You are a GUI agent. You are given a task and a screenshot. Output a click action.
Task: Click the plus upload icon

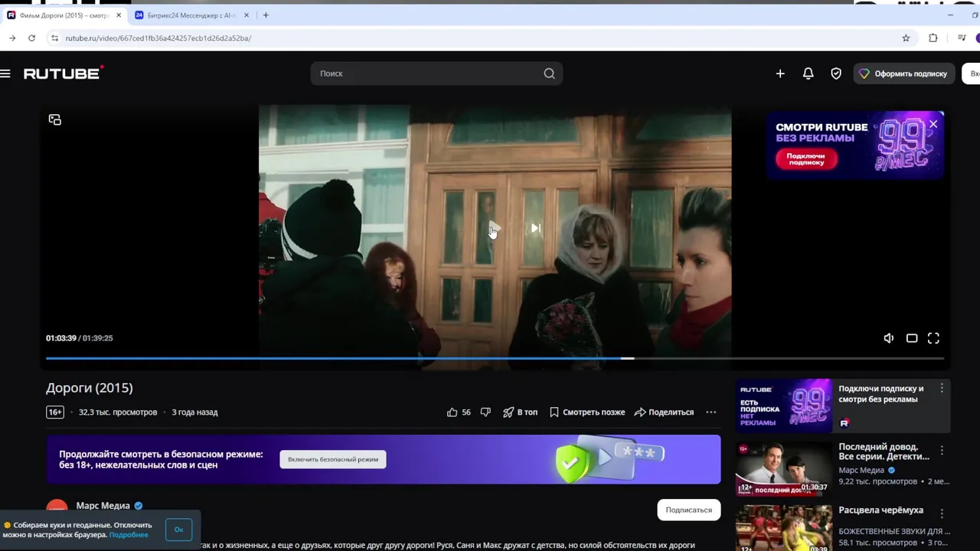[x=780, y=73]
